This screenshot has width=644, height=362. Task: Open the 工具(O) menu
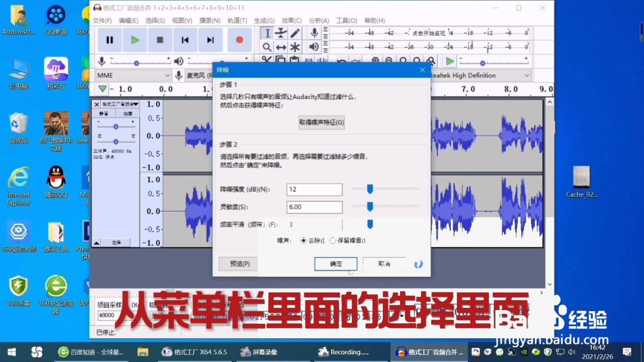pyautogui.click(x=346, y=20)
